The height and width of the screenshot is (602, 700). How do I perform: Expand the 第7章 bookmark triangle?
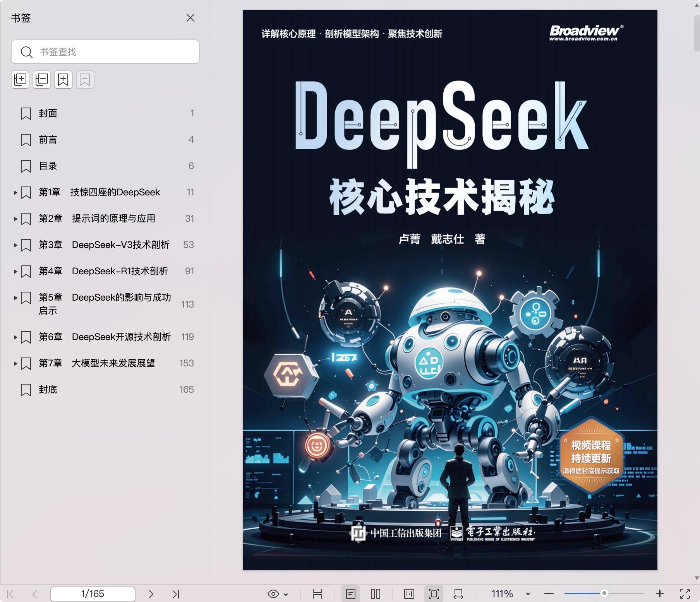point(15,363)
